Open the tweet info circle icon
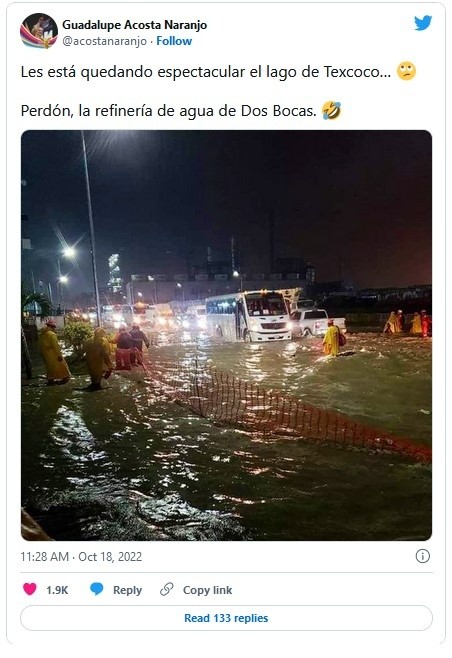The height and width of the screenshot is (658, 452). (423, 556)
